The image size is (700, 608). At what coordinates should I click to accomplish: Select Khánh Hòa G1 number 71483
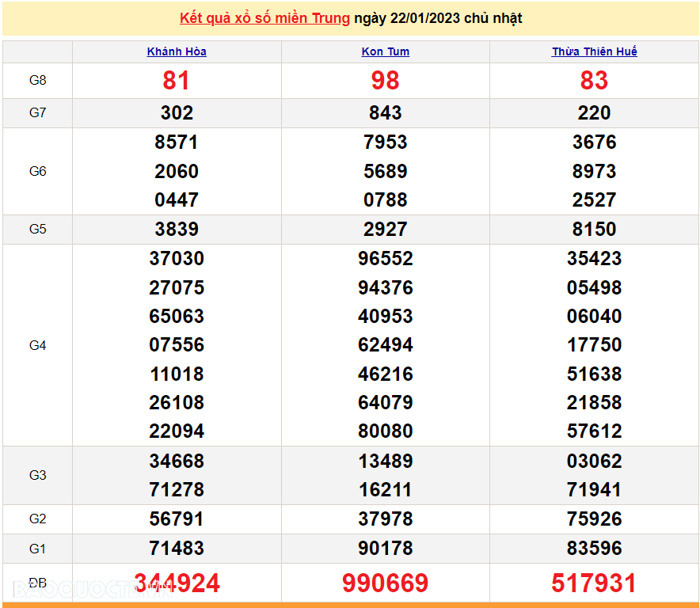coord(177,548)
